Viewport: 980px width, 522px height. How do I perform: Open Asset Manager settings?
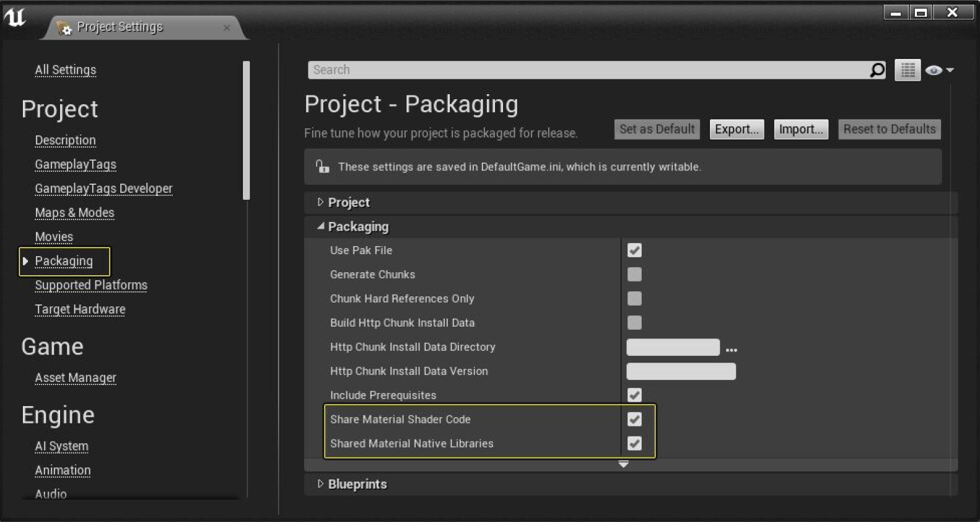[x=76, y=378]
